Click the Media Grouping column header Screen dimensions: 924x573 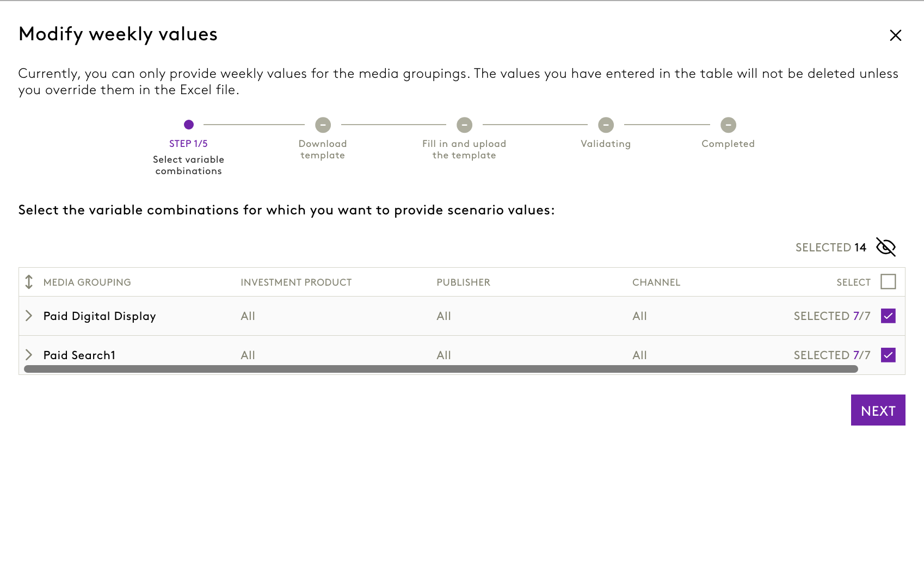[87, 282]
